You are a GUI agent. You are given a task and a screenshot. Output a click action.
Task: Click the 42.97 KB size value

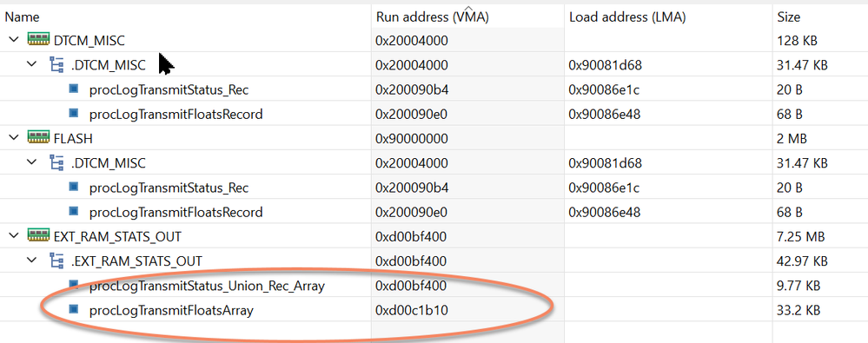point(802,261)
